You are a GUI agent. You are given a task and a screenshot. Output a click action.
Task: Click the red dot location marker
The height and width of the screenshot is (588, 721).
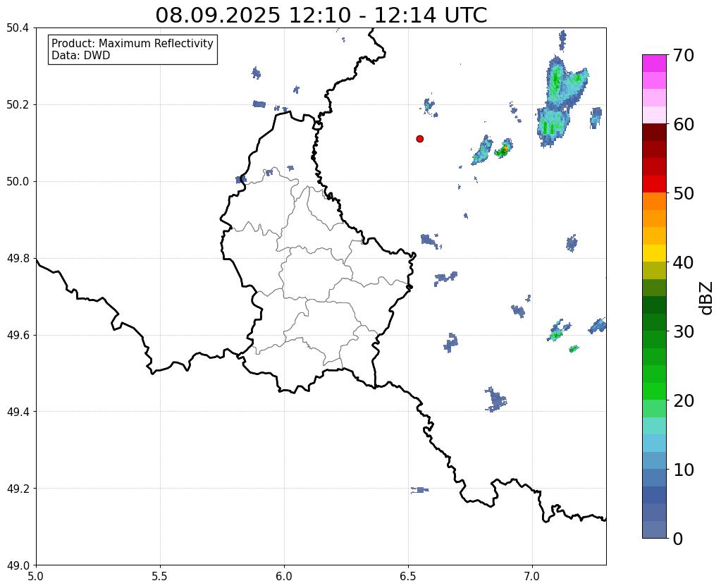pos(420,139)
